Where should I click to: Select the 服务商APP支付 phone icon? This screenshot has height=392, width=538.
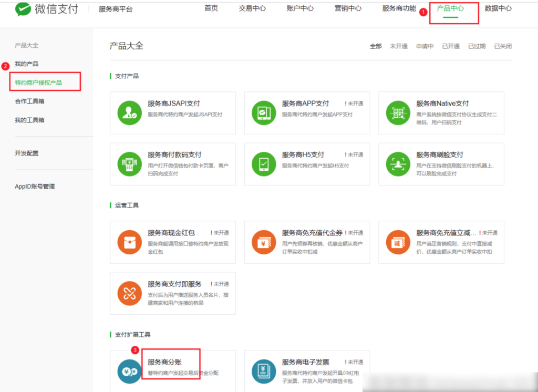point(263,112)
